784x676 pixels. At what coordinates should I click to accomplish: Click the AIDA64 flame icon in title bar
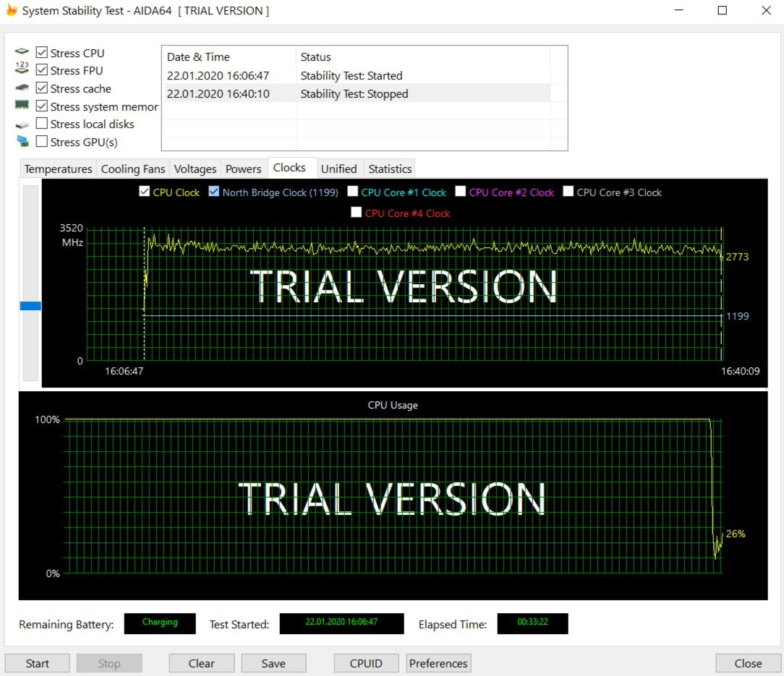11,11
